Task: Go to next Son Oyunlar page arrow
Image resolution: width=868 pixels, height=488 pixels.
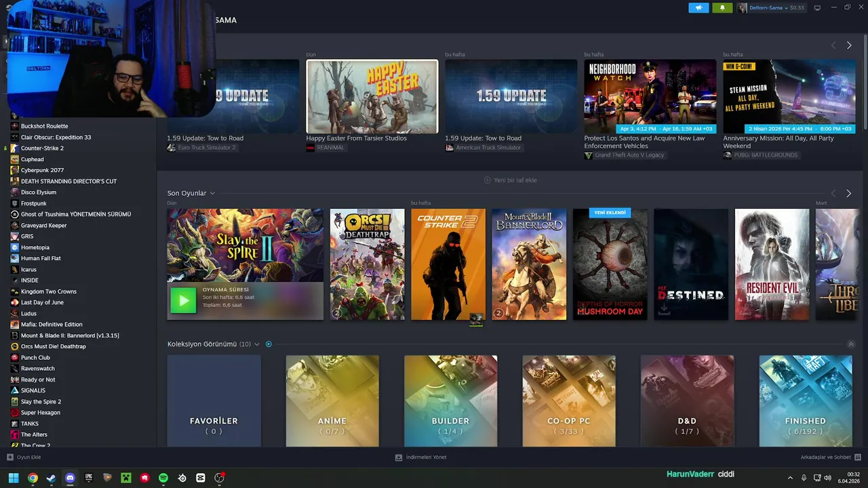Action: click(x=848, y=193)
